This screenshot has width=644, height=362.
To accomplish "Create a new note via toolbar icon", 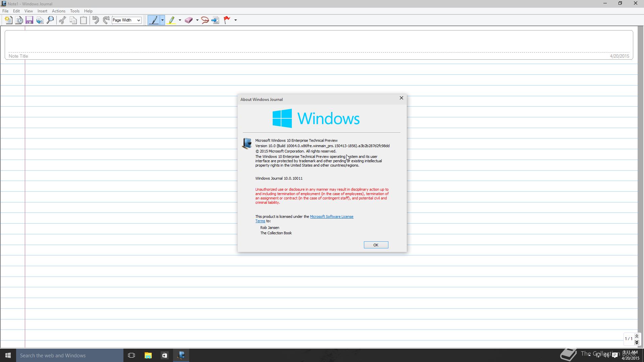I will (9, 20).
